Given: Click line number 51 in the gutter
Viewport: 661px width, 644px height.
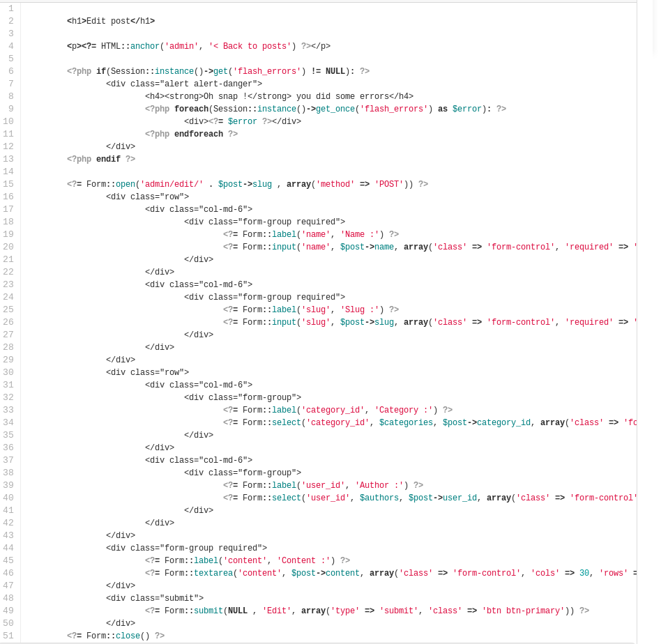Looking at the screenshot, I should point(8,636).
